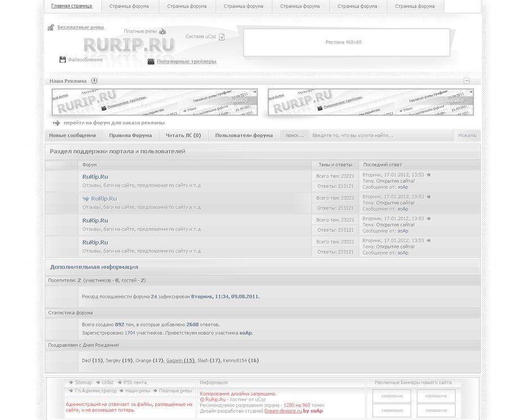
Task: Open the Dream-designs.ru footer link
Action: [283, 411]
